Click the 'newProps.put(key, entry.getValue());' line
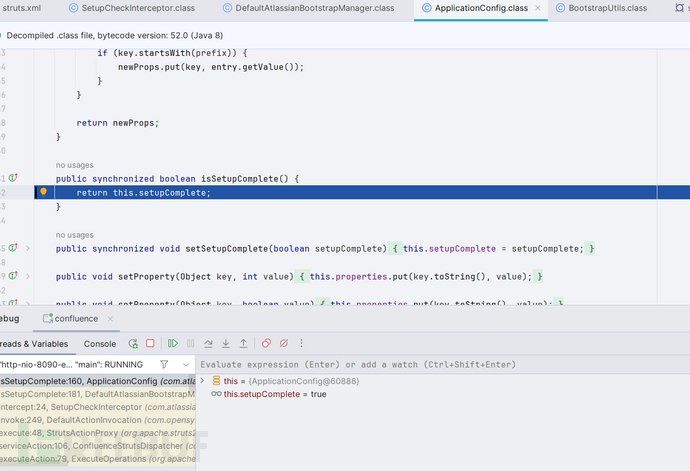The image size is (690, 471). [x=211, y=67]
